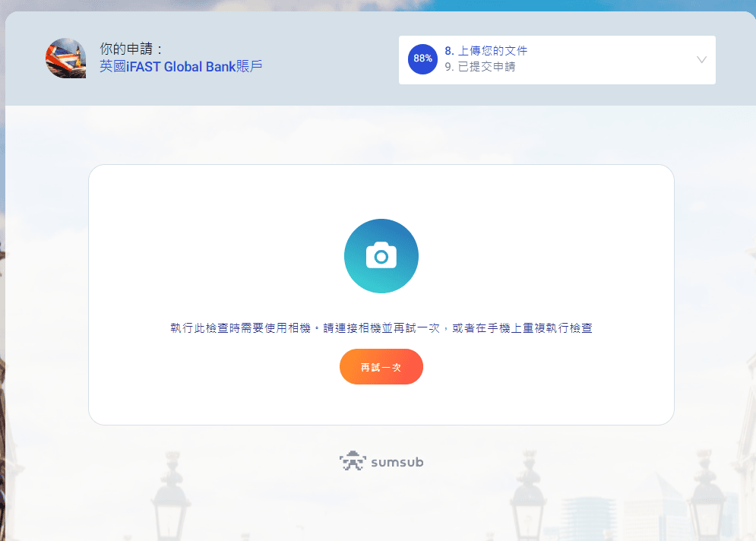Click the camera-required message text
This screenshot has height=541, width=756.
(381, 328)
